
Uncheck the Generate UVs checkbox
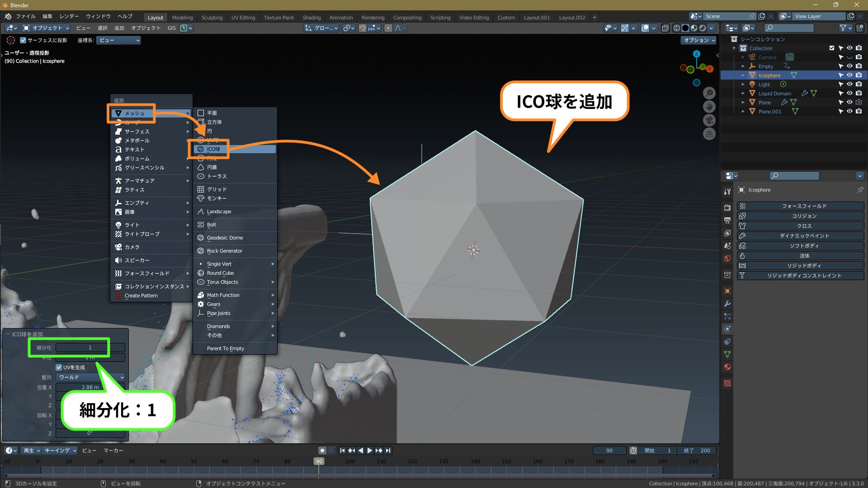(59, 367)
